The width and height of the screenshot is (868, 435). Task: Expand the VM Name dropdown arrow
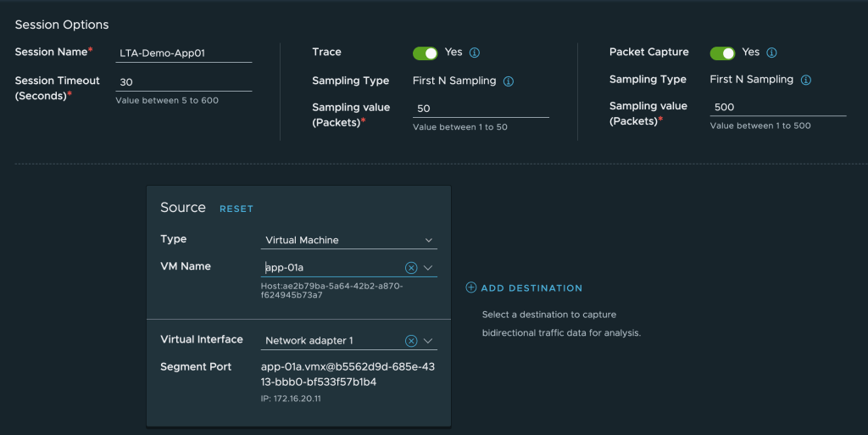click(428, 268)
